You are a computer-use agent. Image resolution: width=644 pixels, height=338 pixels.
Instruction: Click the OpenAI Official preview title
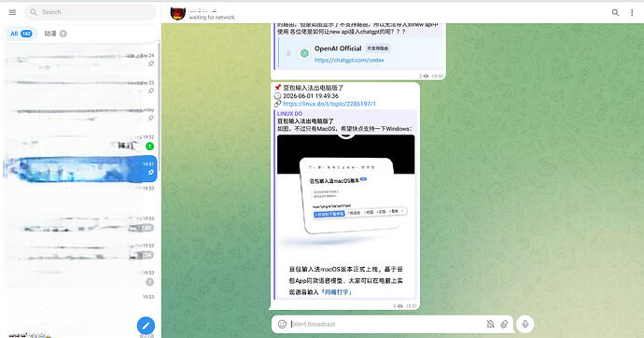338,48
